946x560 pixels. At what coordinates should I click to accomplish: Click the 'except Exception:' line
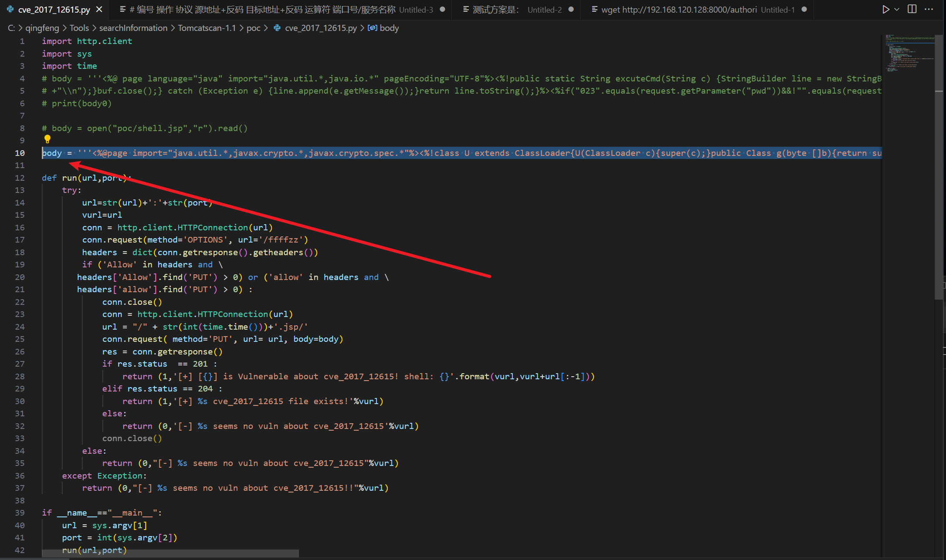[104, 476]
